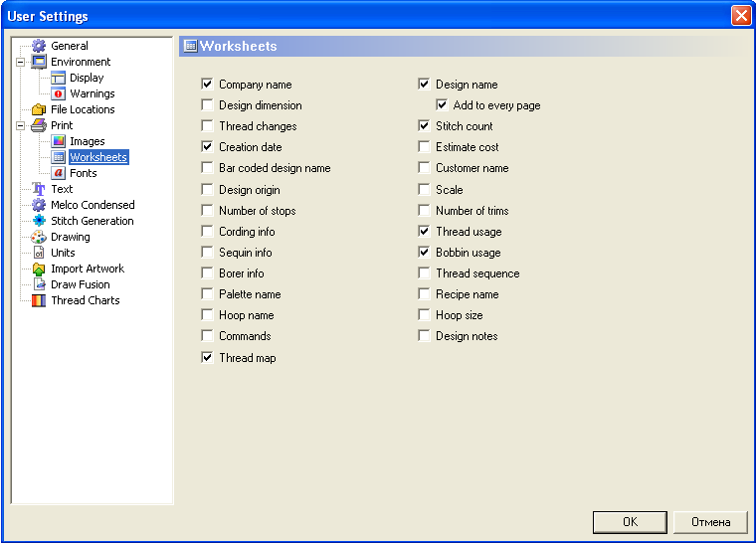The image size is (756, 543).
Task: Go to the Warnings settings page
Action: pyautogui.click(x=92, y=93)
